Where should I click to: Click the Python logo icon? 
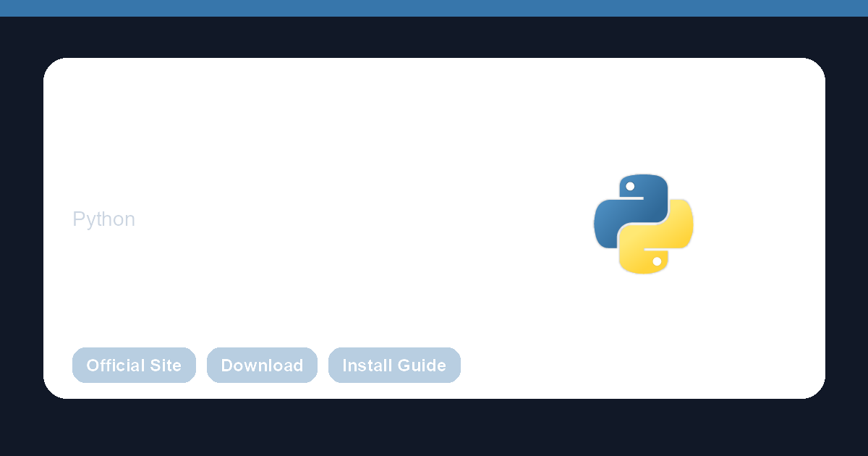pyautogui.click(x=644, y=224)
